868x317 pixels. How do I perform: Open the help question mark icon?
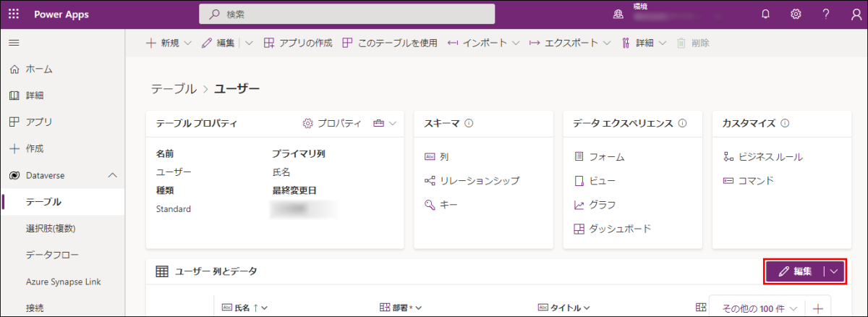pos(825,14)
